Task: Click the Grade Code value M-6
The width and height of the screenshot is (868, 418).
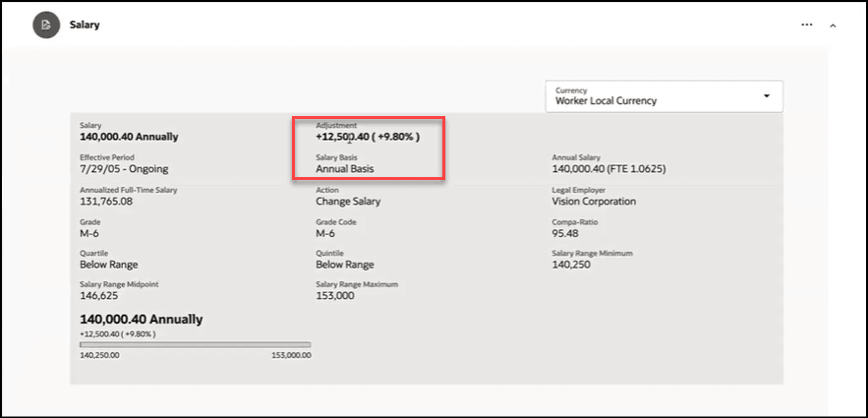Action: (x=325, y=233)
